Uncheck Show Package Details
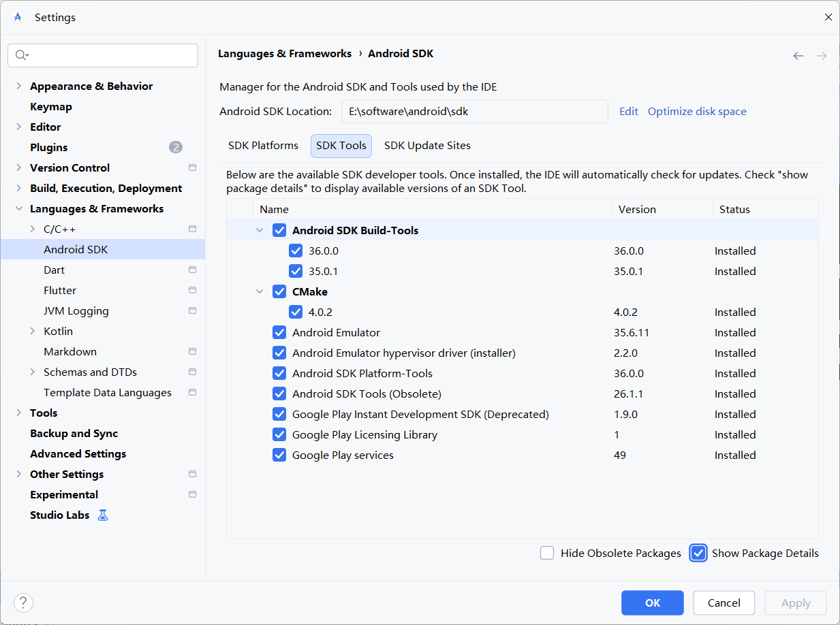 coord(698,553)
